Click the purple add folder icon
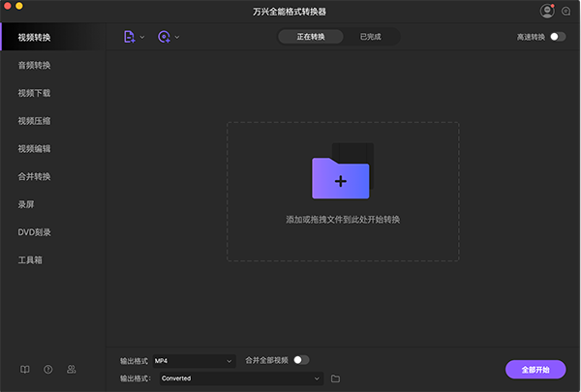 pos(340,179)
